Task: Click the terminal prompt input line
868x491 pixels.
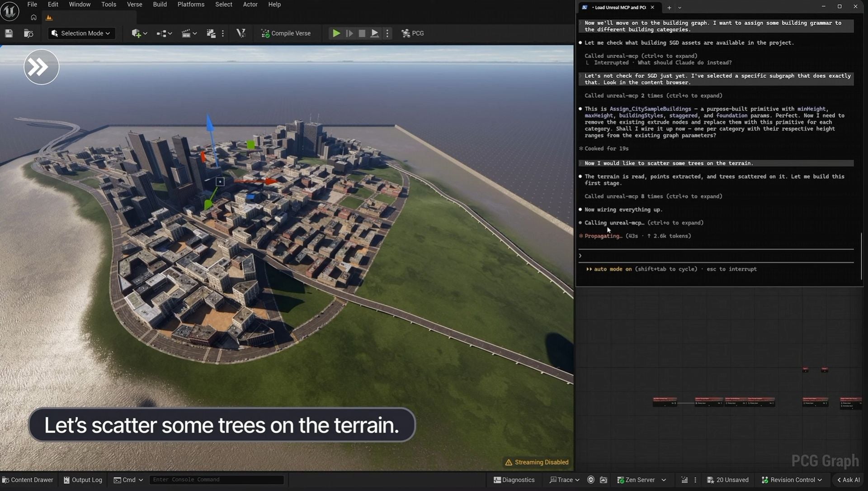Action: 716,256
